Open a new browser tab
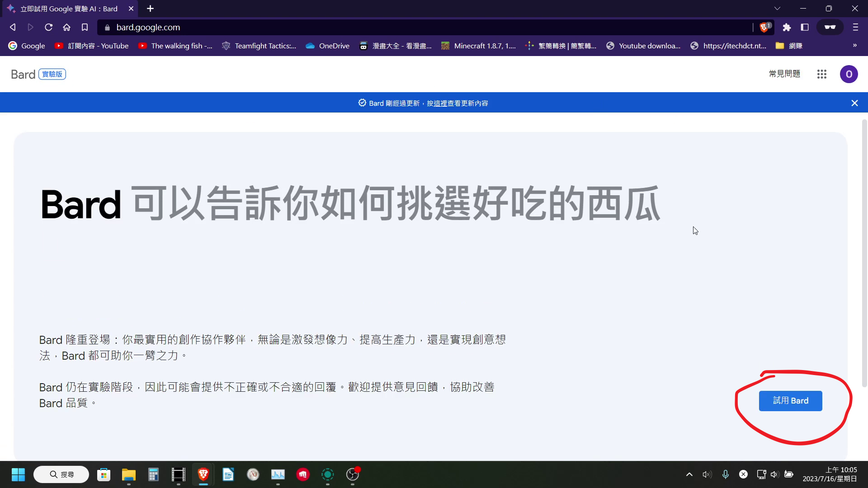 coord(150,9)
